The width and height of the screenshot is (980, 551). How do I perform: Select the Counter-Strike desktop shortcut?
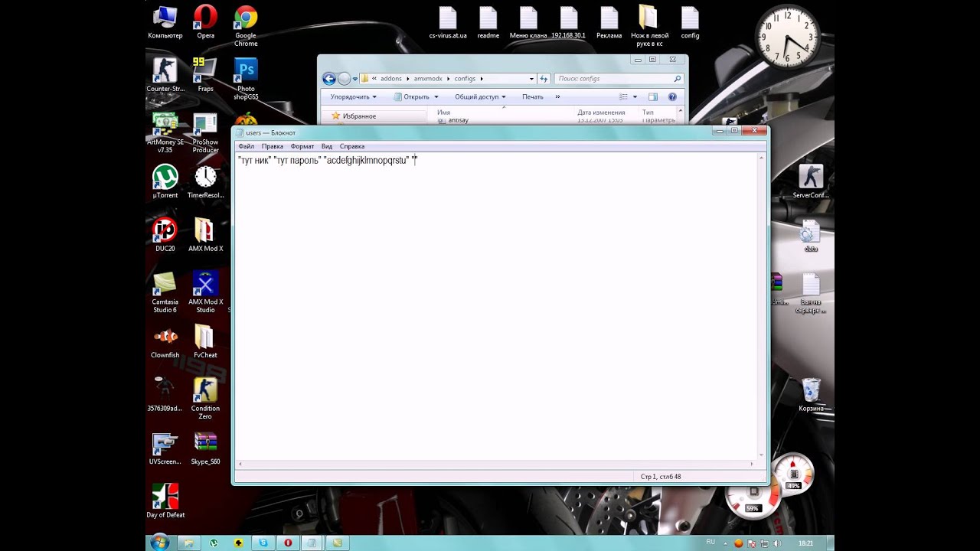point(165,75)
